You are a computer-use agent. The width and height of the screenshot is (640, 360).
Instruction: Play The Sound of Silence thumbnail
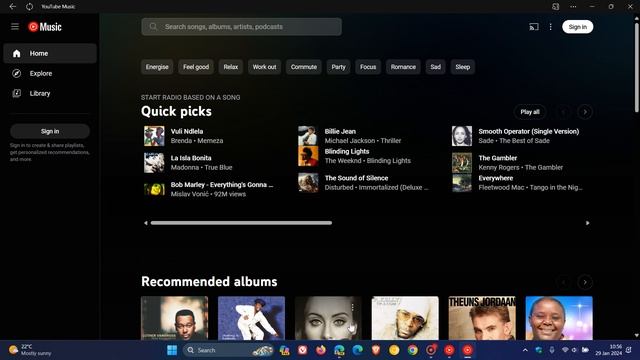click(x=308, y=182)
